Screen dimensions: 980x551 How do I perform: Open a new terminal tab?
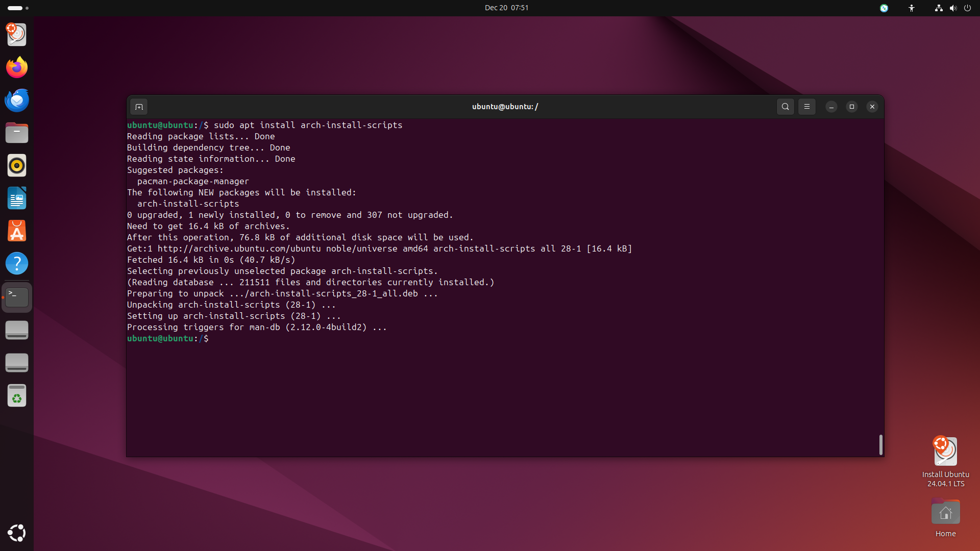(x=139, y=107)
